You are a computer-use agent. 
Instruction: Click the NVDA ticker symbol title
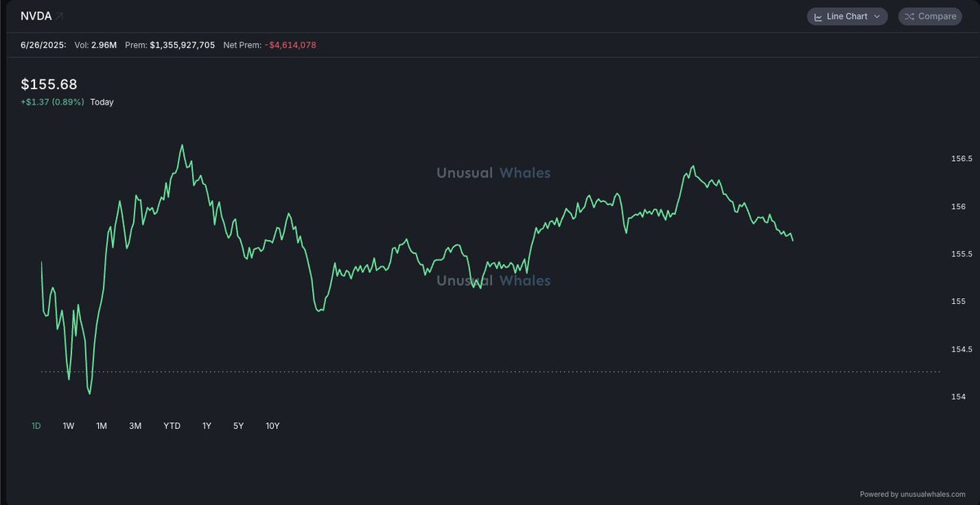click(36, 16)
